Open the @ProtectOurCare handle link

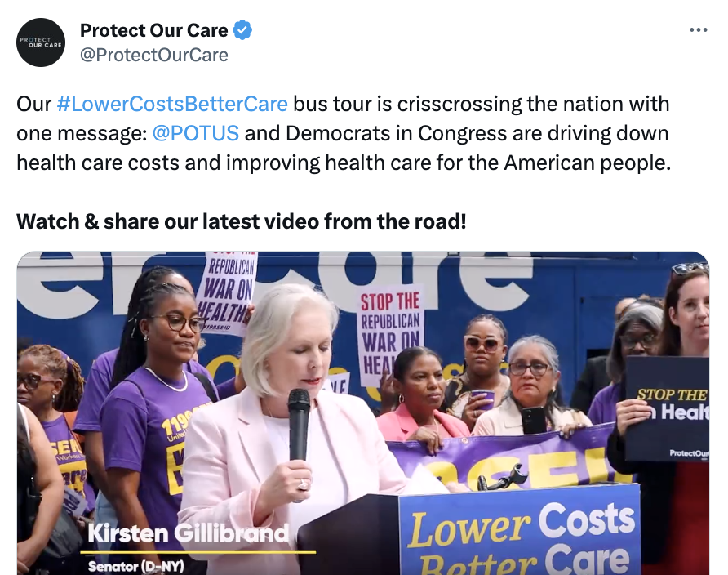pos(154,55)
